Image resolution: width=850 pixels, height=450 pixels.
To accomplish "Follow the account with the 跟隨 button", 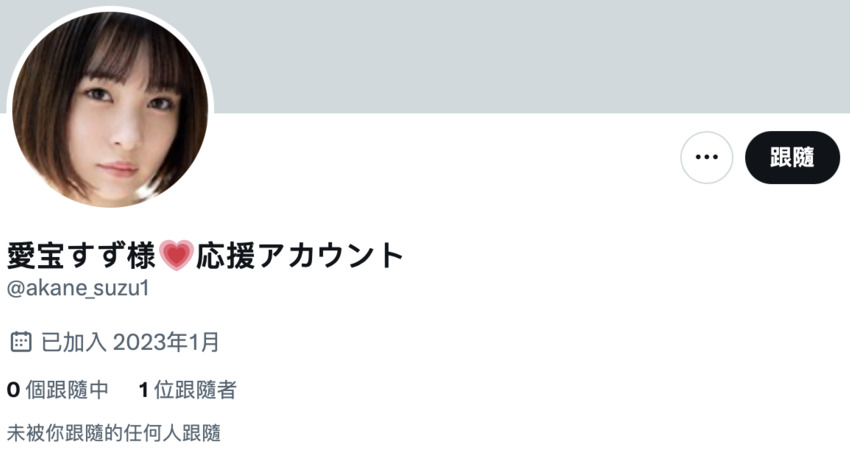I will click(792, 157).
